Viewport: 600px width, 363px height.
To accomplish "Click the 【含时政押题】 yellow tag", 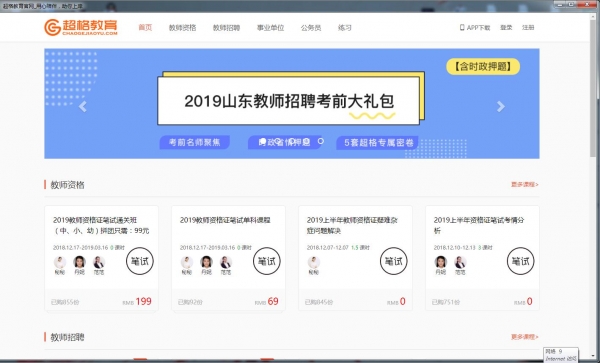I will (x=483, y=67).
